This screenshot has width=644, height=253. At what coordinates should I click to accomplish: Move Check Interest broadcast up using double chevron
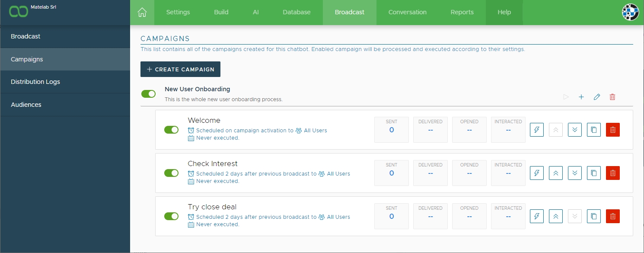tap(556, 173)
